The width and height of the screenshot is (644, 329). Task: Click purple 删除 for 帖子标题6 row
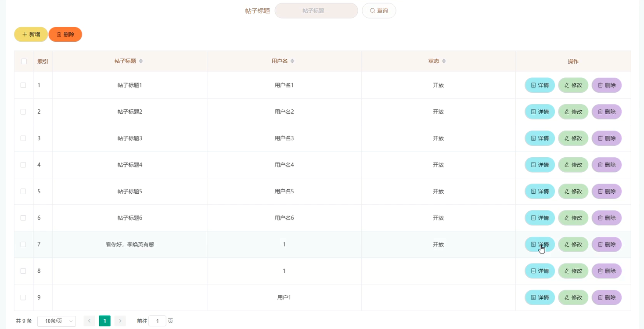(607, 218)
